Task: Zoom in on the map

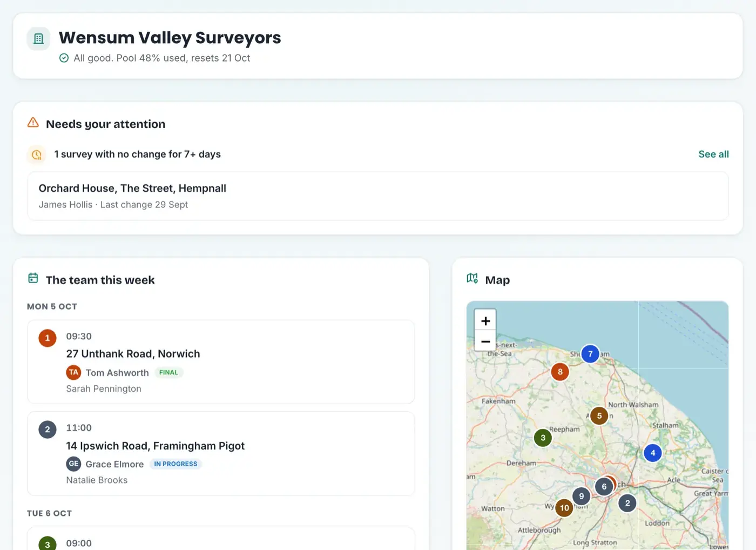Action: [x=485, y=320]
